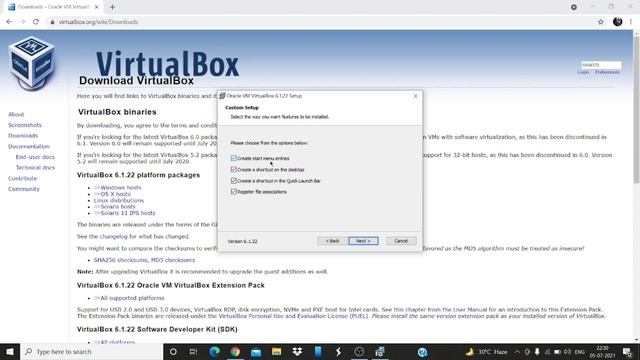The width and height of the screenshot is (640, 360).
Task: Open the OS X hosts download link
Action: click(116, 194)
